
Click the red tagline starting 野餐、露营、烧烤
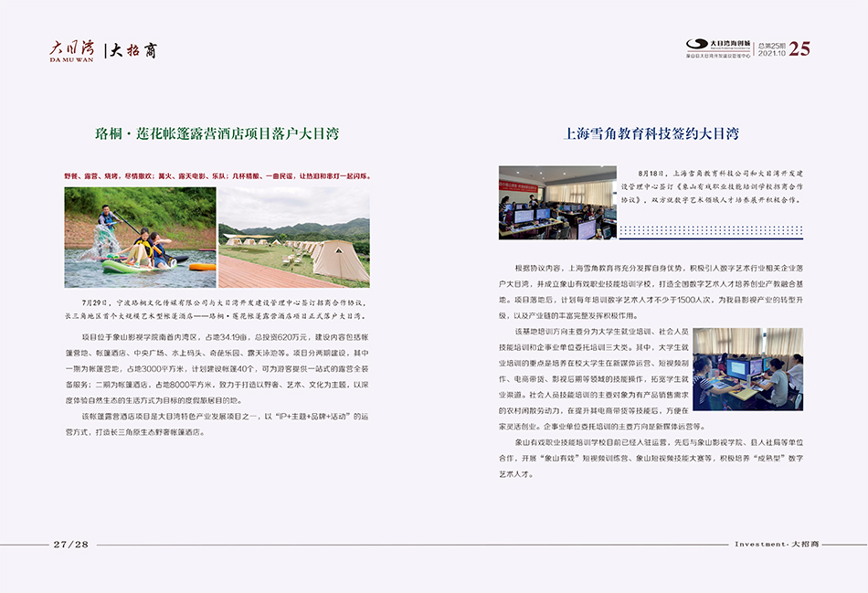click(217, 176)
